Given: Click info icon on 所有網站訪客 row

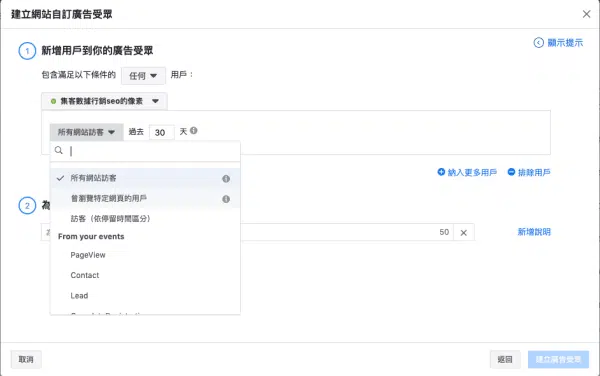Looking at the screenshot, I should click(226, 179).
